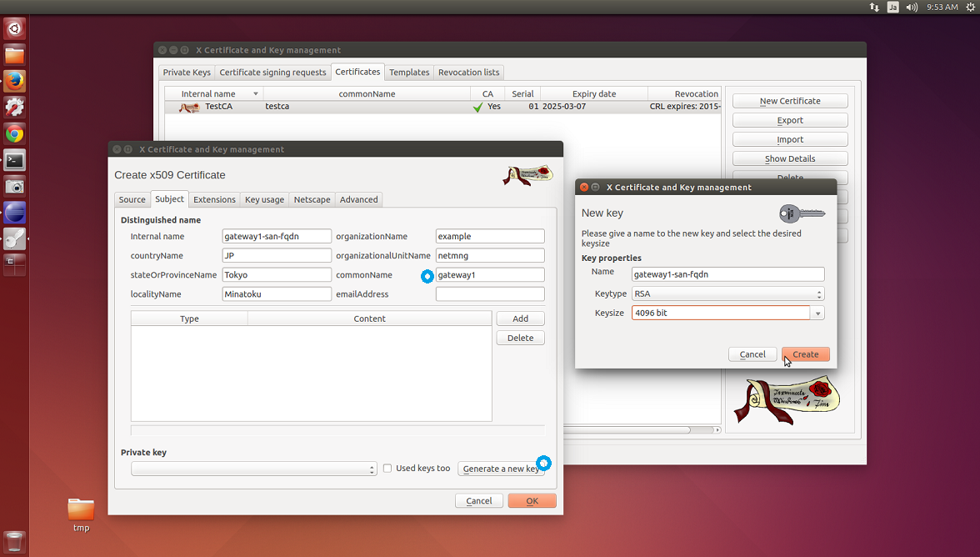Open the Terminal launcher icon
The image size is (980, 557).
coord(14,160)
